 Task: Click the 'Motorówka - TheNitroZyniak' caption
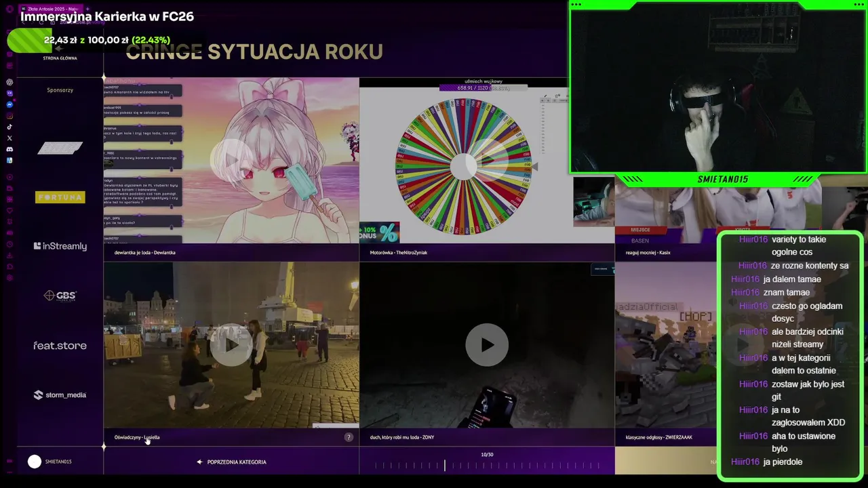(398, 253)
